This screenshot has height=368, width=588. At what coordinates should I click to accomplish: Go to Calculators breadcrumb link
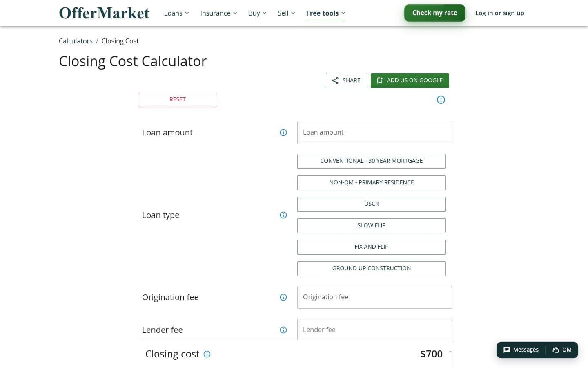point(76,41)
